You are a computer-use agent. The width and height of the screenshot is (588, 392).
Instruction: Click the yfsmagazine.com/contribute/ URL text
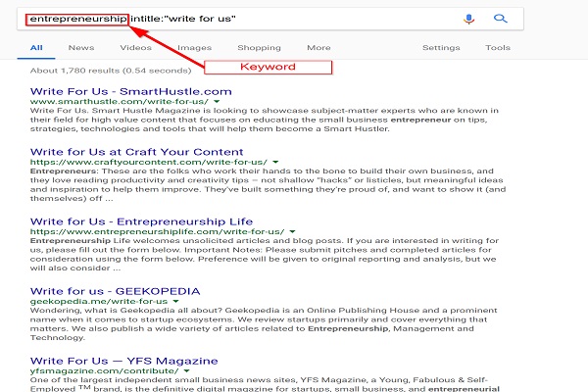[x=104, y=371]
